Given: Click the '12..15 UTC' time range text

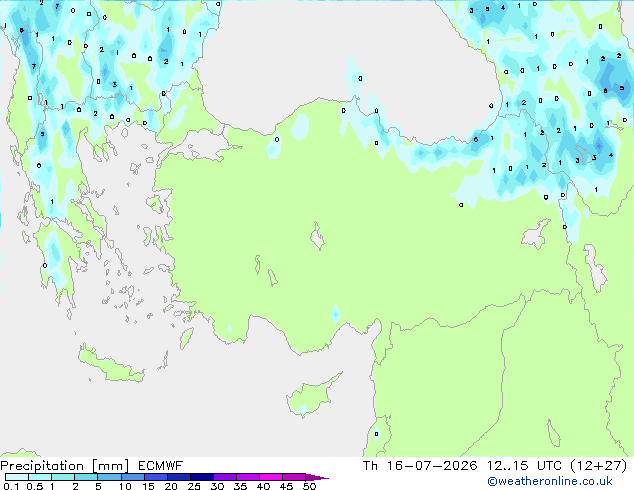Looking at the screenshot, I should tap(524, 466).
